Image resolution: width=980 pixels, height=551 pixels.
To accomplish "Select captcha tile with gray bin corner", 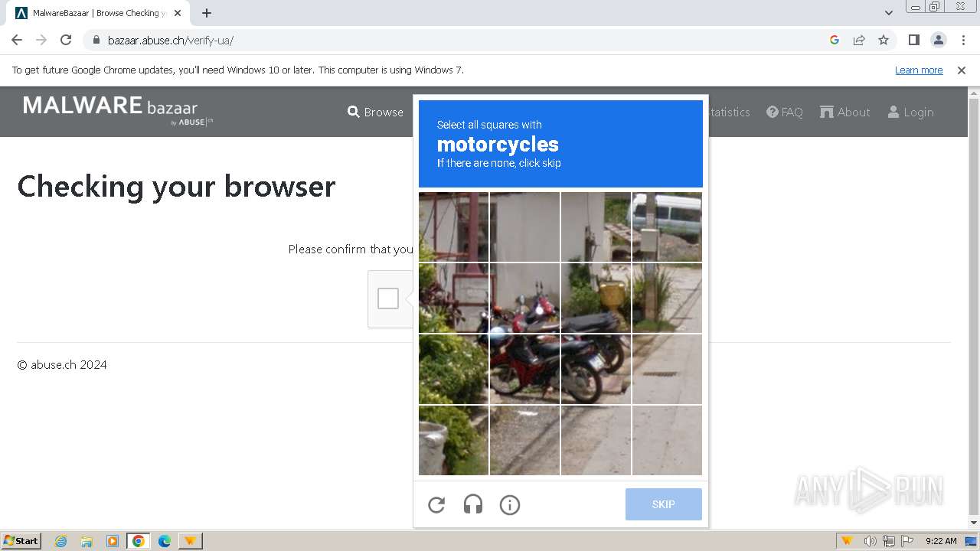I will pyautogui.click(x=453, y=441).
